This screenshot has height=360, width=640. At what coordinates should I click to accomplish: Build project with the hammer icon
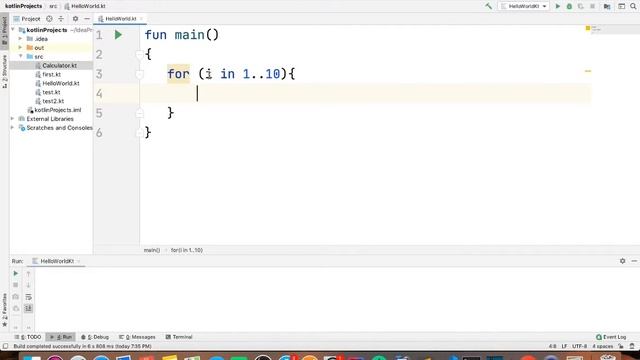(x=488, y=6)
